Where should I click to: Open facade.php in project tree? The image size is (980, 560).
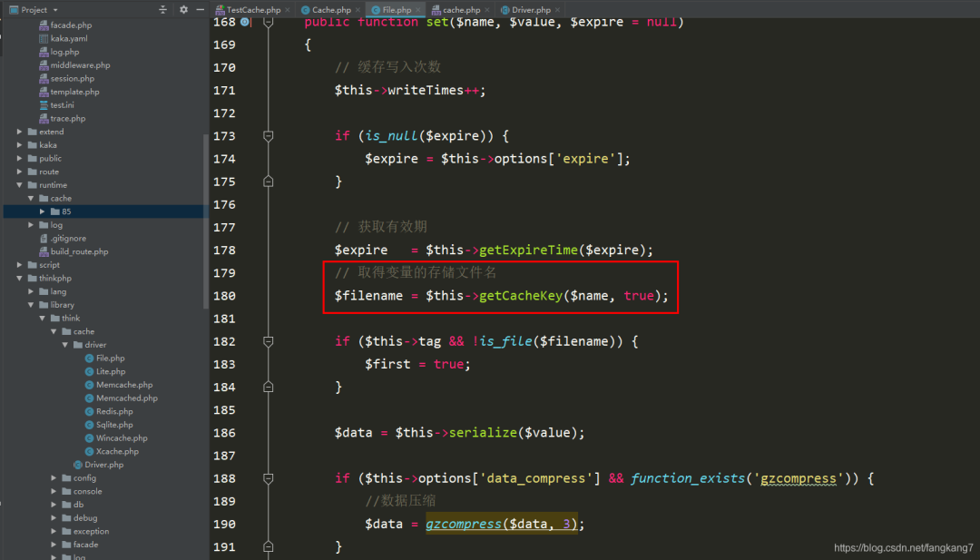click(x=65, y=25)
